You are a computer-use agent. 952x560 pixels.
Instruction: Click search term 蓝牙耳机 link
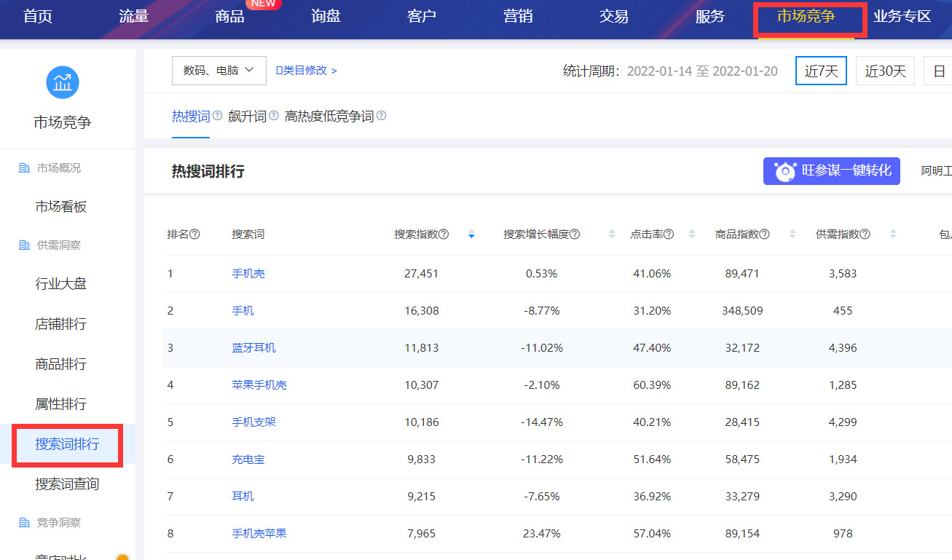(254, 348)
